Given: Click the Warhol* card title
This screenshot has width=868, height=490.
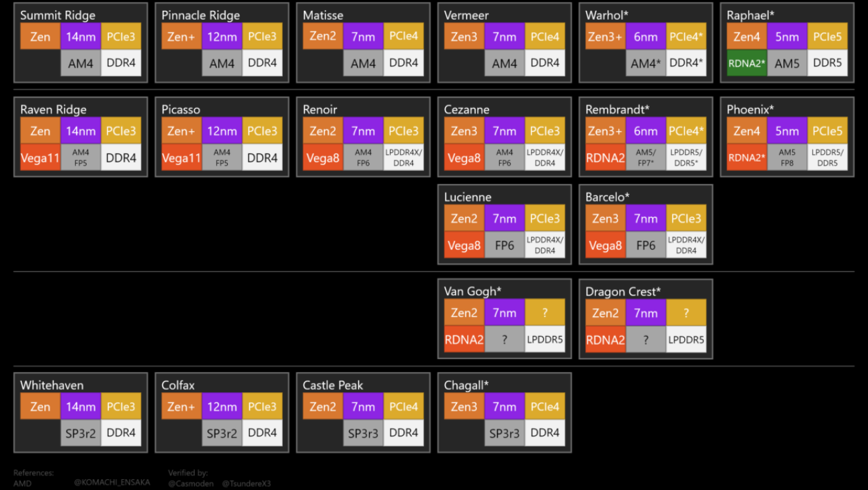Looking at the screenshot, I should 606,15.
